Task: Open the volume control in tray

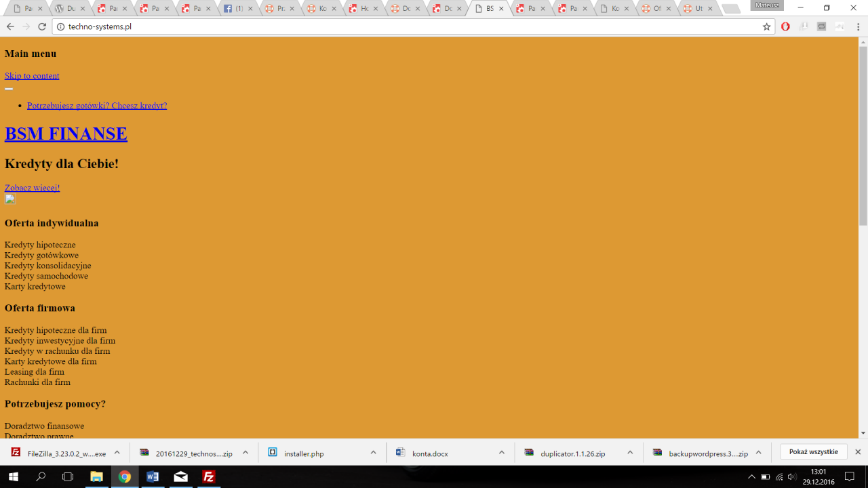Action: (791, 476)
